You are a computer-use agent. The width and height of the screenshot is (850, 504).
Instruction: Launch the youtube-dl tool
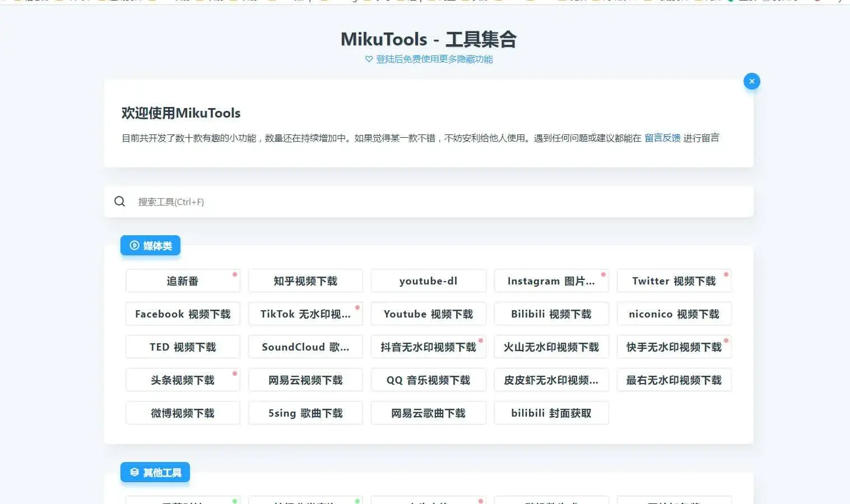pos(429,281)
